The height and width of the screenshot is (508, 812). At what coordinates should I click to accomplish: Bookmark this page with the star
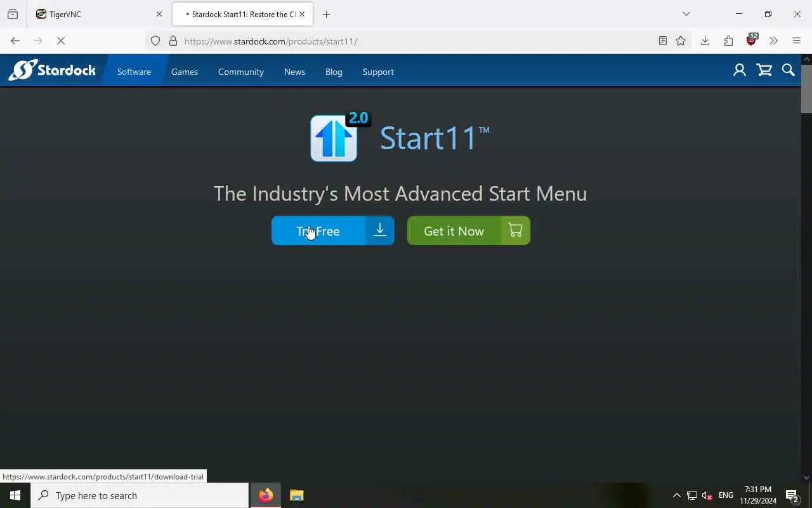click(x=681, y=41)
